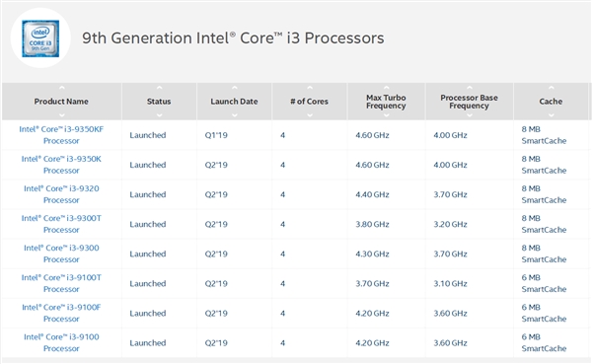Sort Product Name column ascending arrow
The image size is (592, 364).
tap(62, 88)
